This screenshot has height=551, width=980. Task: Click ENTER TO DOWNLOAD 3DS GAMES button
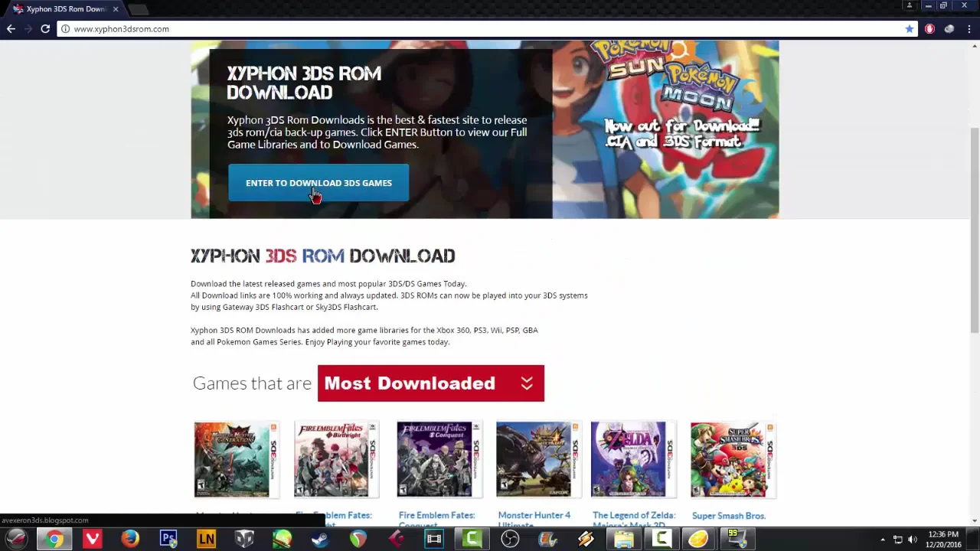(x=318, y=183)
